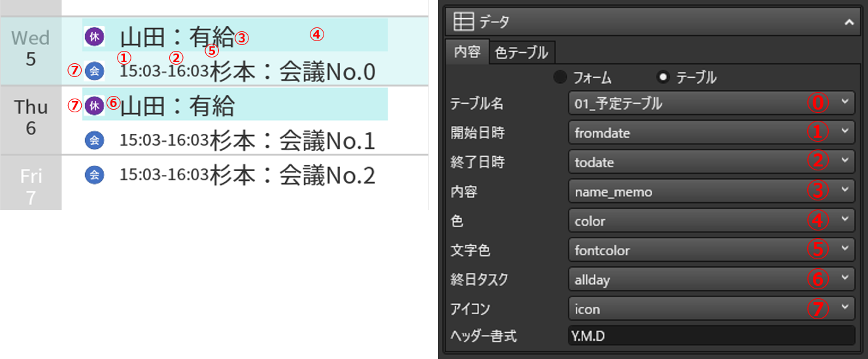
Task: Collapse the データ panel with the chevron
Action: coord(848,22)
